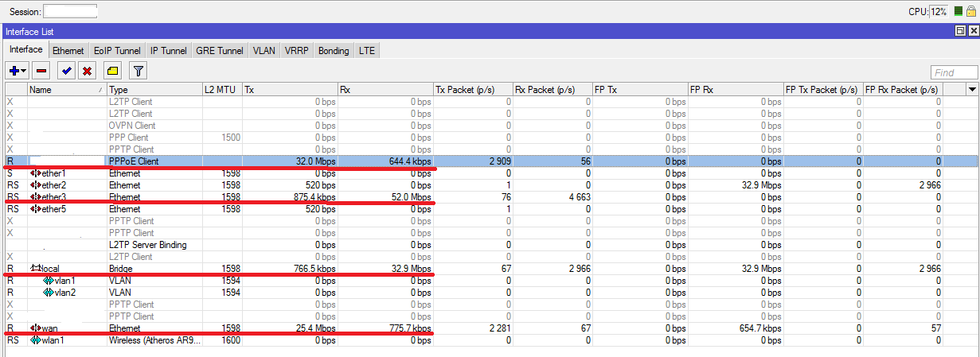Sort by the FP Tx column header
The height and width of the screenshot is (357, 980).
pyautogui.click(x=640, y=89)
